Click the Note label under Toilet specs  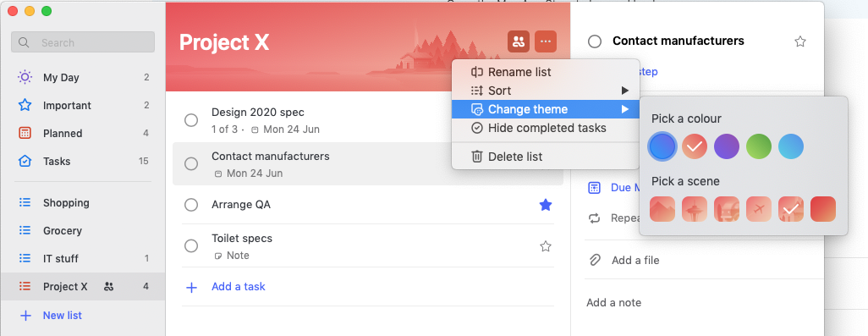click(x=238, y=256)
